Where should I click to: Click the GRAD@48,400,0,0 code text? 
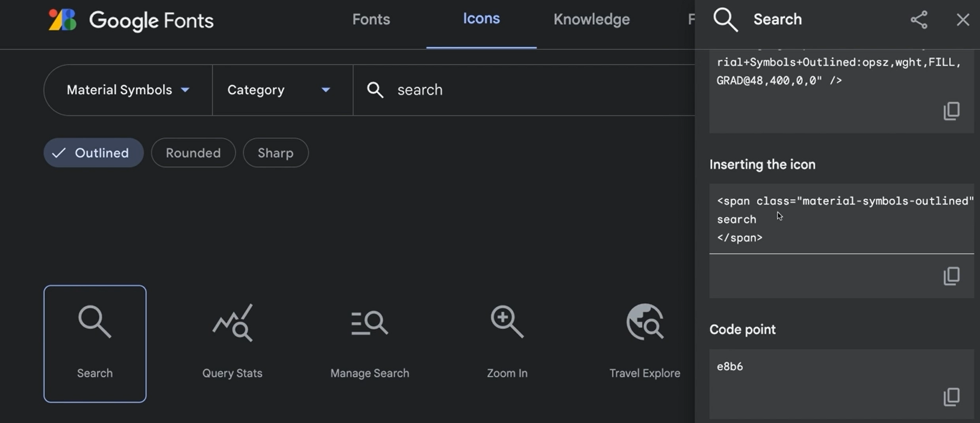[x=779, y=80]
